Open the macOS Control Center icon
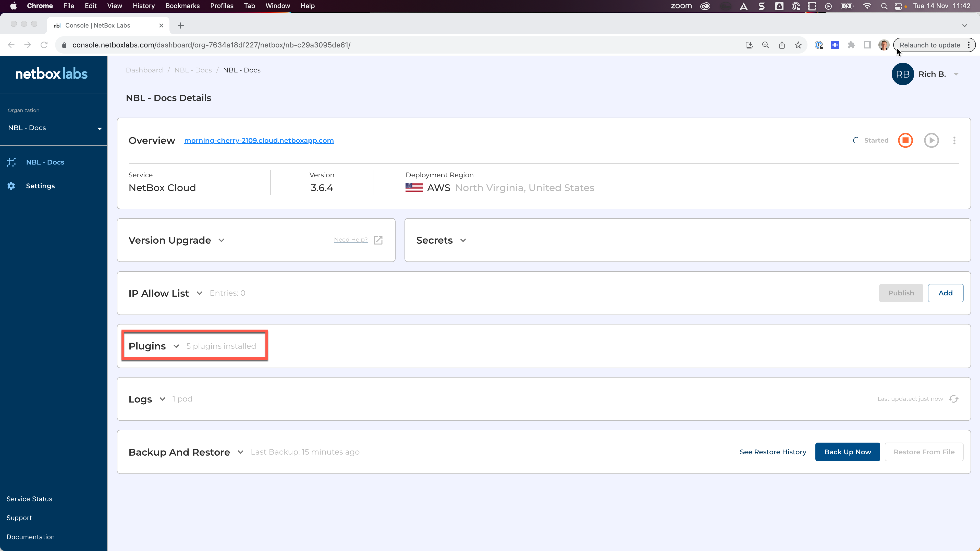The height and width of the screenshot is (551, 980). (899, 6)
